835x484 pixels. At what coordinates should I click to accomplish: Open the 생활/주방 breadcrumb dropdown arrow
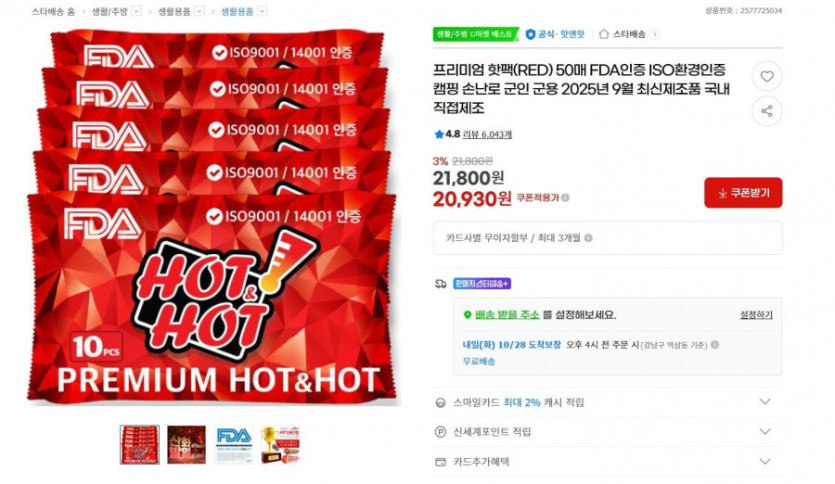coord(136,11)
